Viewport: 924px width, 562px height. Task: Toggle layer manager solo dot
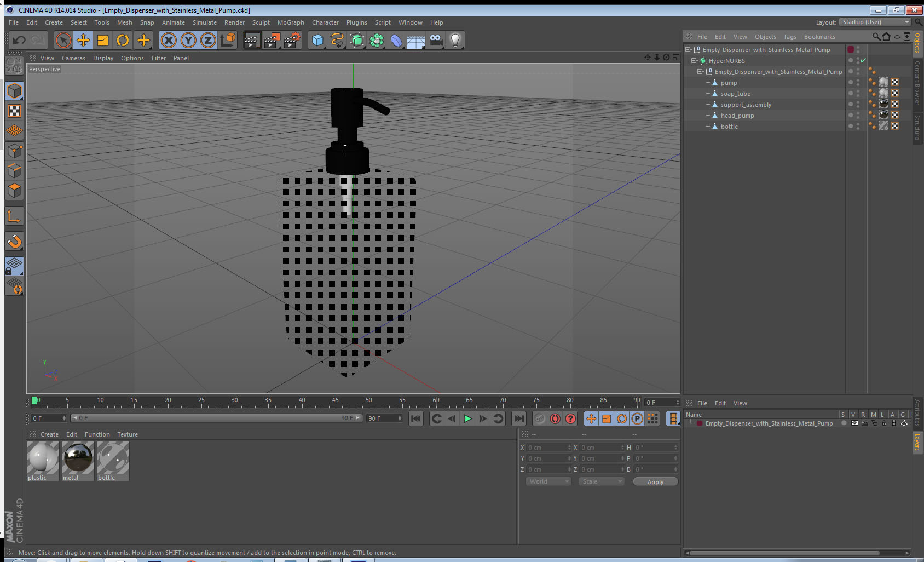click(844, 423)
